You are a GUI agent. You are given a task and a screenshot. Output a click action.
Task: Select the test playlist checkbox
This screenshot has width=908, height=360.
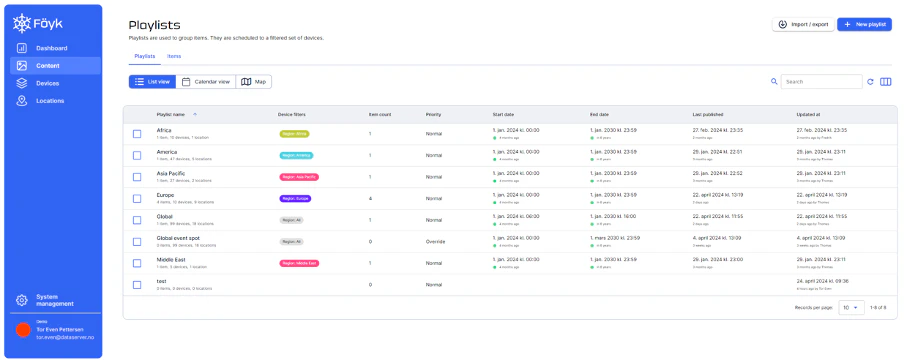pos(137,285)
